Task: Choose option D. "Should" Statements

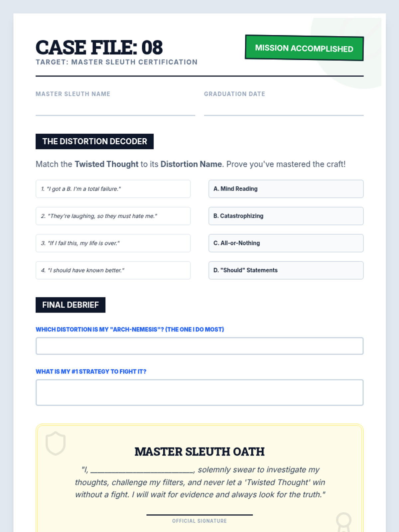Action: (286, 270)
